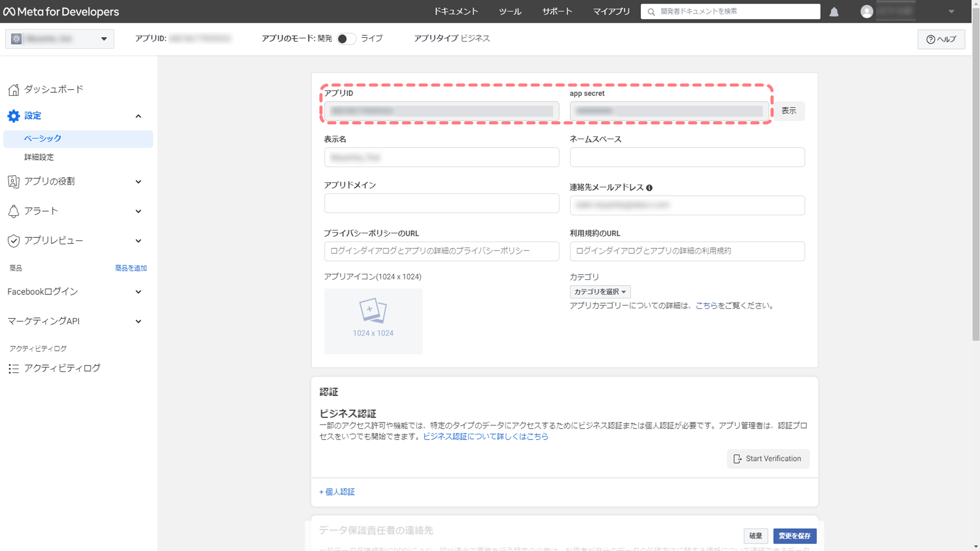Click the プライバシーポリシーのURL input field
This screenshot has width=980, height=551.
tap(442, 251)
